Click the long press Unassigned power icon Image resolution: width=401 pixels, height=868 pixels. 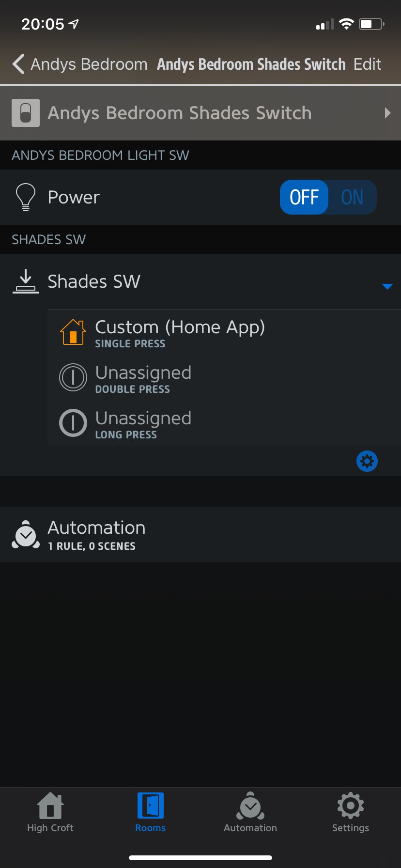coord(73,423)
